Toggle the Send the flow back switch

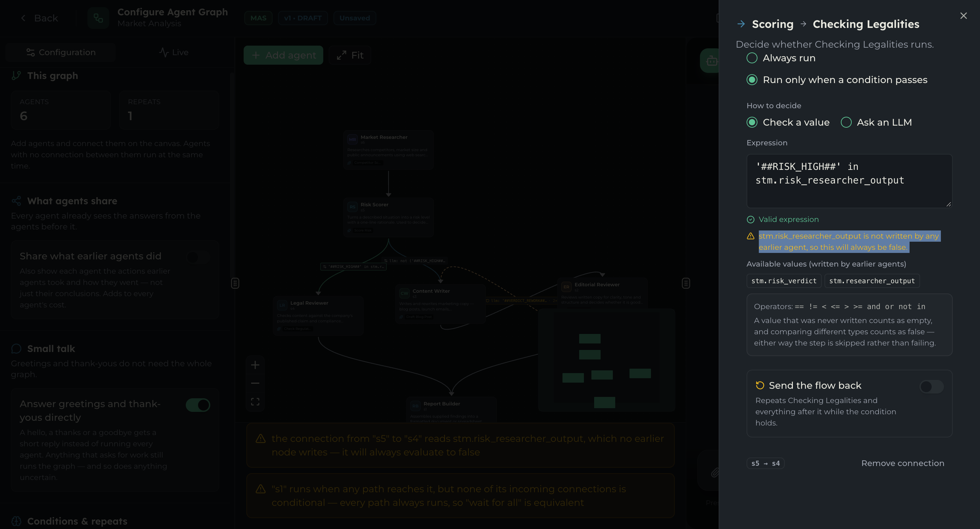click(931, 387)
